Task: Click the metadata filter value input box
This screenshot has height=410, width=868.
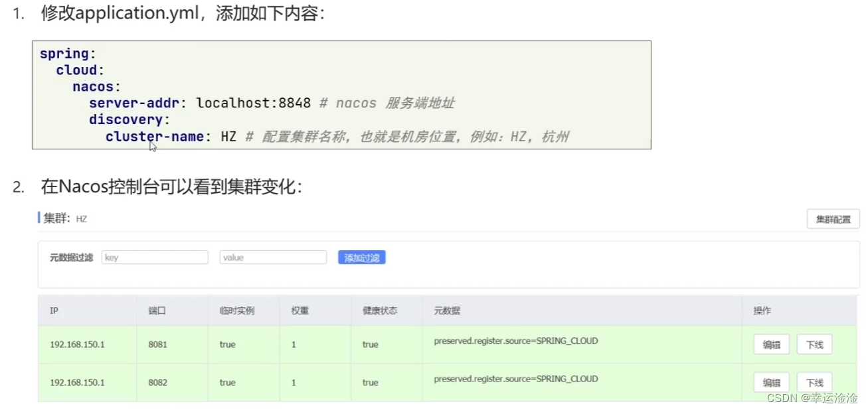Action: [273, 257]
